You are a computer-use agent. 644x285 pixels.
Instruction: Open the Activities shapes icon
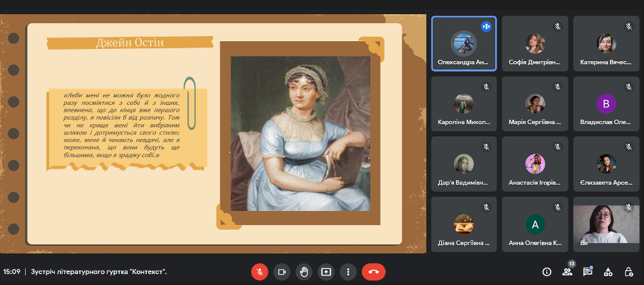click(609, 271)
